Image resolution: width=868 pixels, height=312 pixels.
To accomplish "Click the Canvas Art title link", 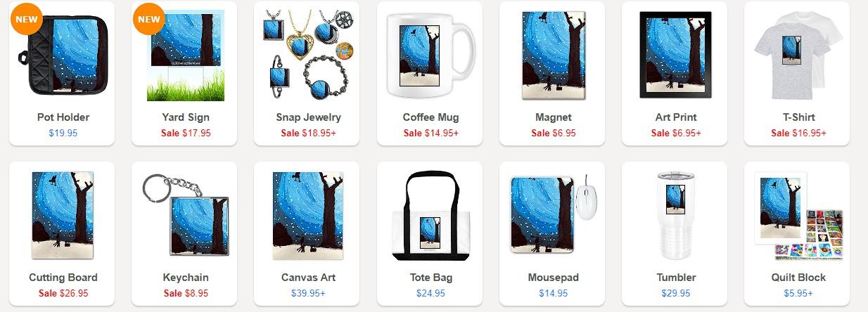I will click(307, 278).
